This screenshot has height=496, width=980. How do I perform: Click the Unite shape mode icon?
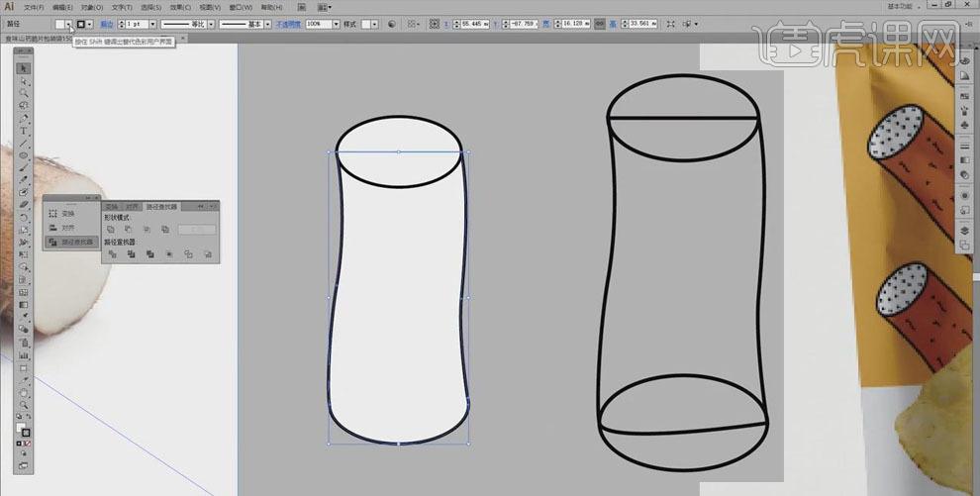pos(111,230)
